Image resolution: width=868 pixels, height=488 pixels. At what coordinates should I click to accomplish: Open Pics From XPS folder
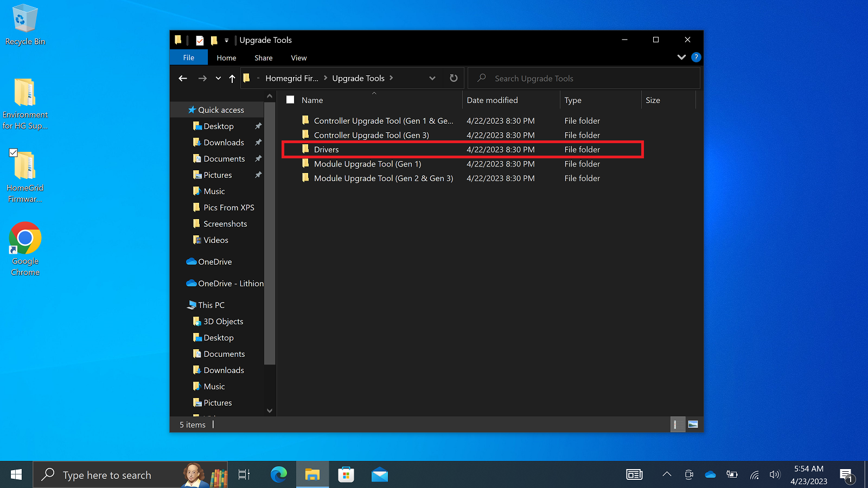(x=229, y=208)
